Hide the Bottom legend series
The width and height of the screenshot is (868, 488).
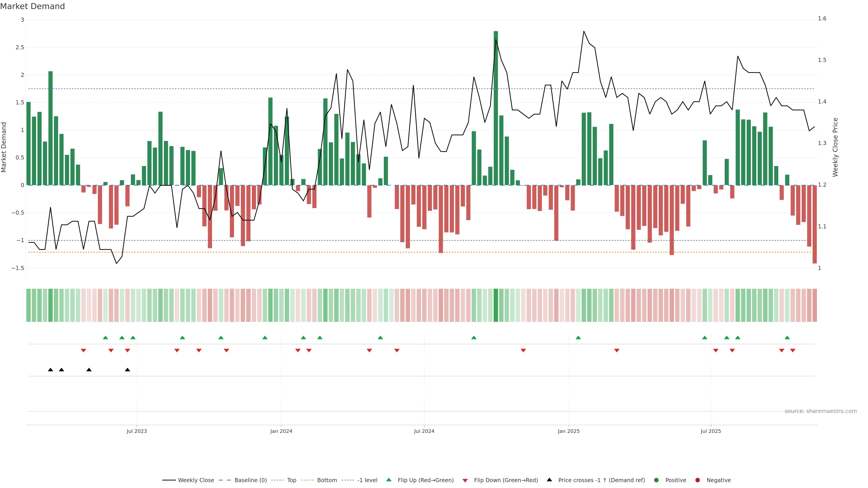point(327,480)
